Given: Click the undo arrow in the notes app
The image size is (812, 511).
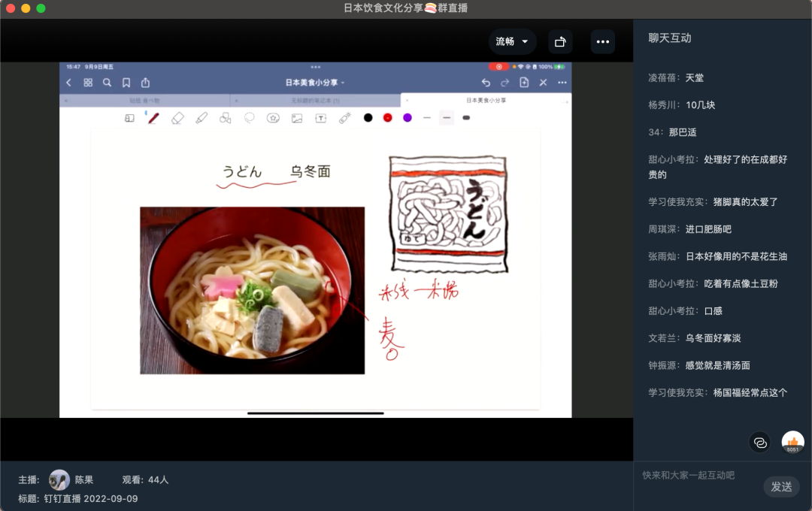Looking at the screenshot, I should coord(485,83).
